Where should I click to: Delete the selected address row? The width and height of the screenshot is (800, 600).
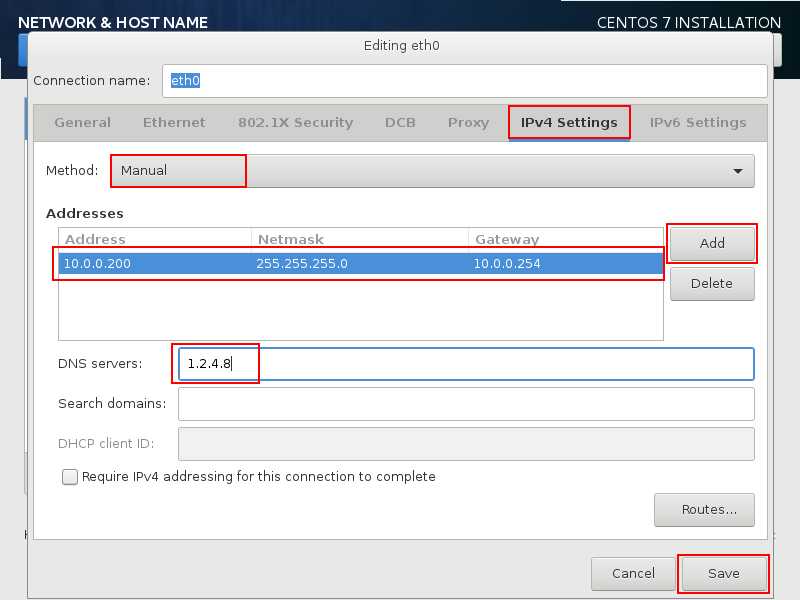(x=712, y=284)
